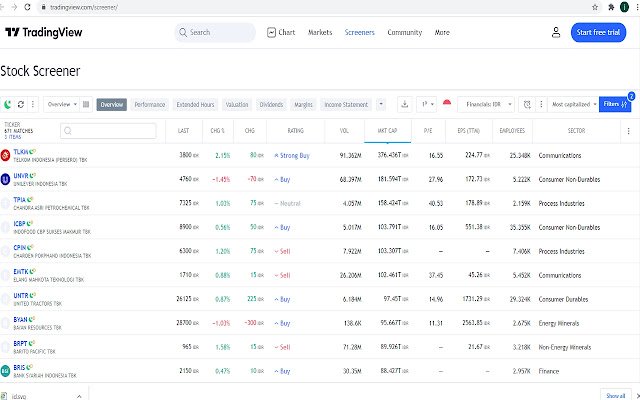The image size is (640, 400).
Task: Sort by VOL column
Action: point(344,131)
